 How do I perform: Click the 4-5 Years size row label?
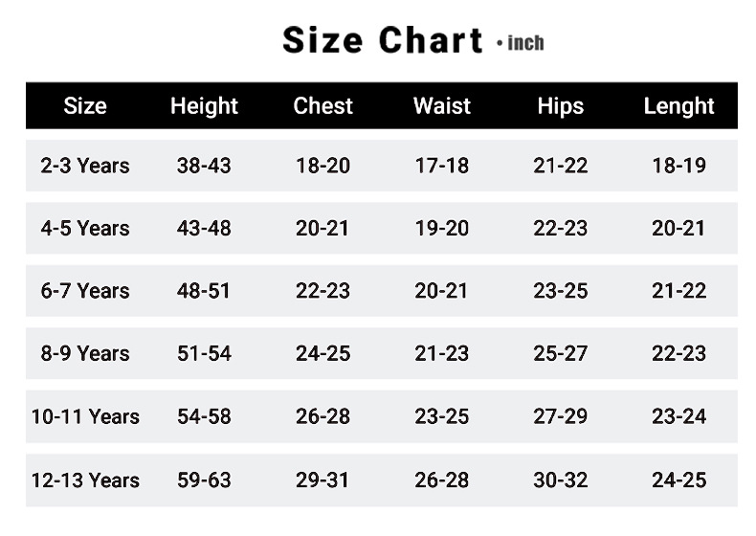point(85,229)
